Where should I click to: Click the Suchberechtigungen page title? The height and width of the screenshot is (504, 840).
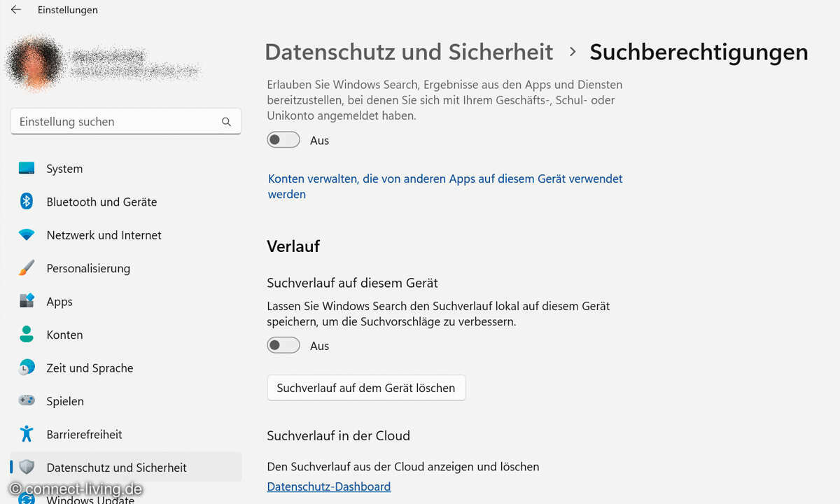699,52
